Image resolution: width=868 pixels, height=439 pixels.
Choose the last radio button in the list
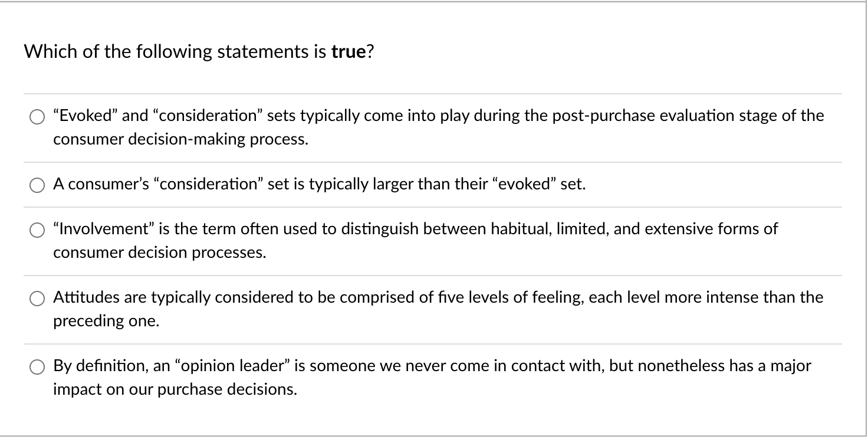(x=37, y=366)
